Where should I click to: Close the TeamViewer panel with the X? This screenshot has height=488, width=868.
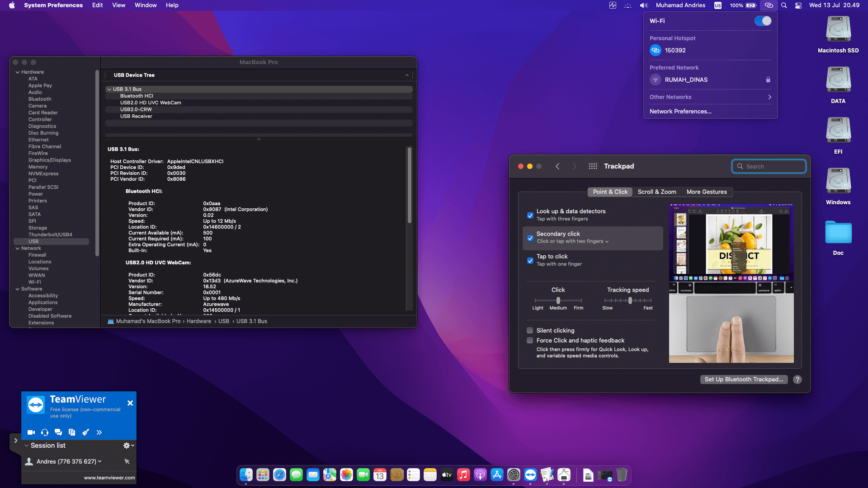130,403
